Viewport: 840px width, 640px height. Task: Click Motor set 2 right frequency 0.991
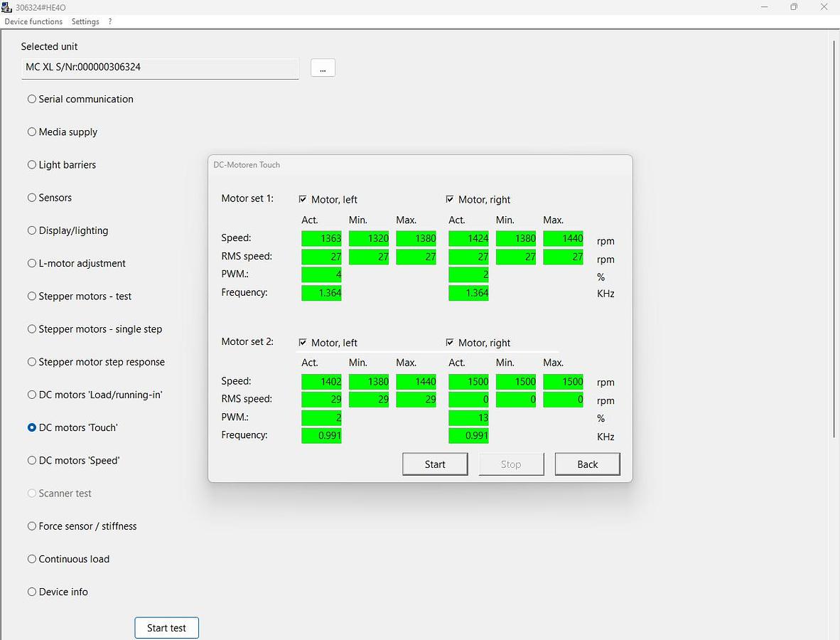(468, 435)
